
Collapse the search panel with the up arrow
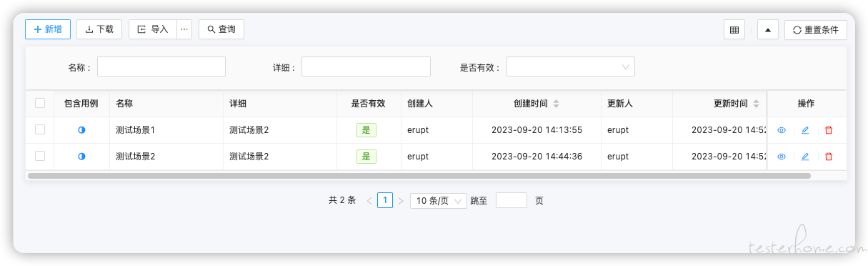(x=767, y=30)
